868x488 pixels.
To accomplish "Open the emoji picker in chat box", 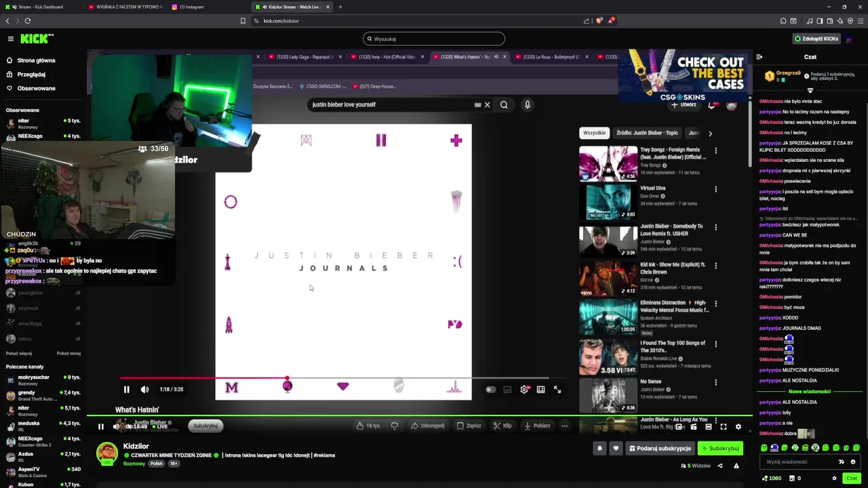I will pos(853,462).
